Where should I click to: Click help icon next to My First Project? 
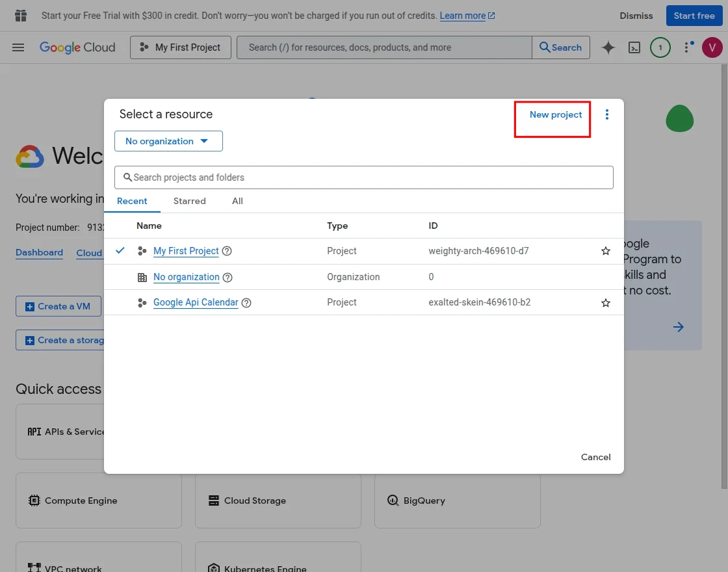(x=227, y=251)
